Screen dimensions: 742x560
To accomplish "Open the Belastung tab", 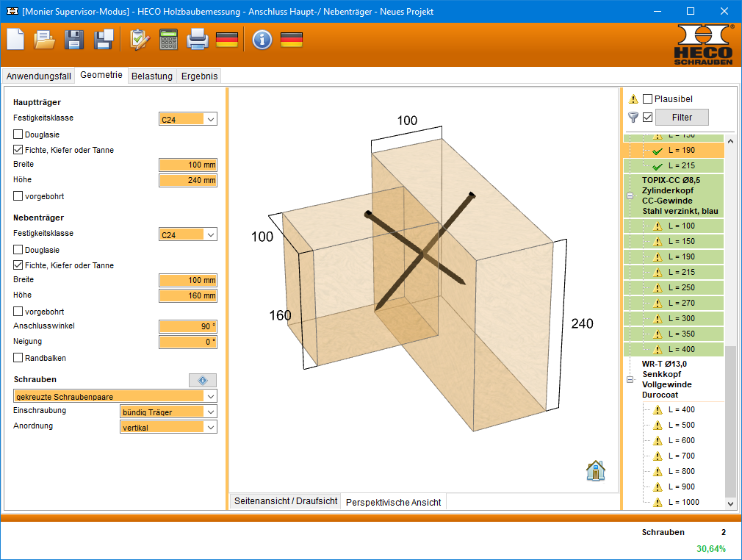I will coord(152,76).
